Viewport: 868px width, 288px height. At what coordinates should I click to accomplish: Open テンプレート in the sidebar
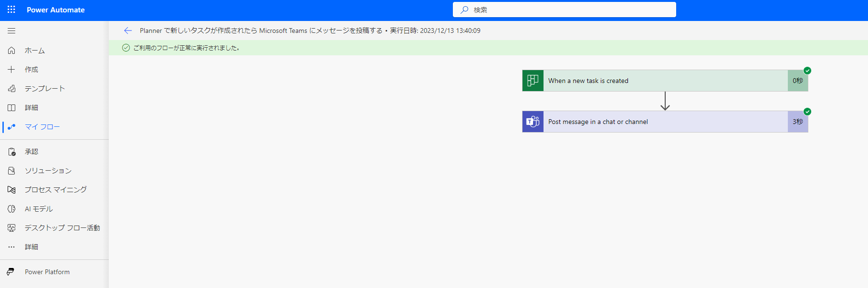(45, 89)
